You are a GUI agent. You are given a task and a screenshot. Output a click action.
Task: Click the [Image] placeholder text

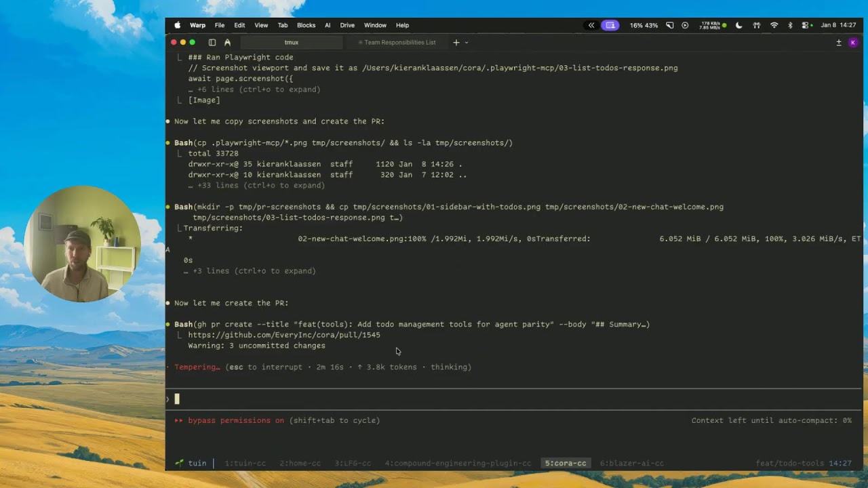(204, 100)
